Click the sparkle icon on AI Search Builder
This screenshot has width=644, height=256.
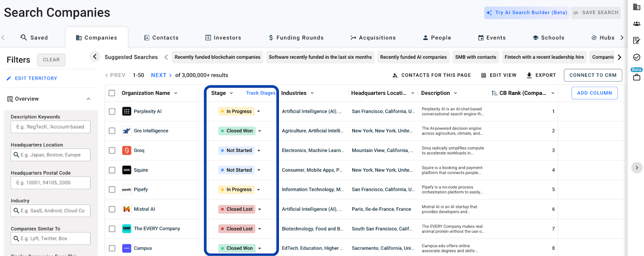(489, 13)
